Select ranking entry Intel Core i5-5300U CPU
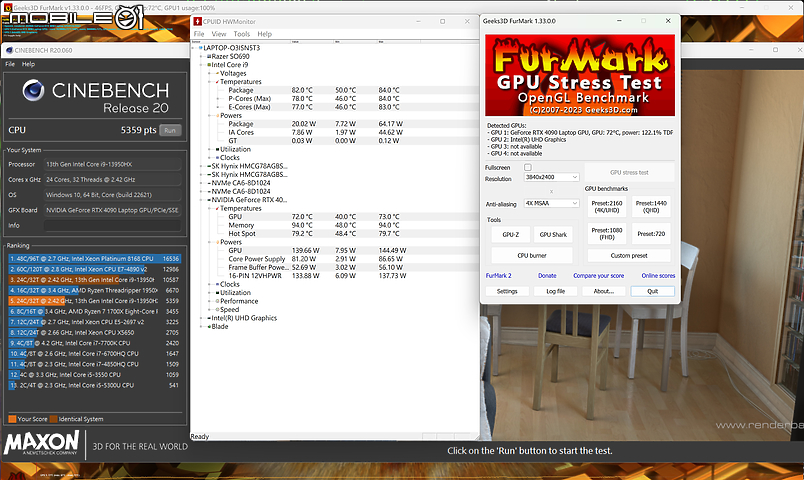This screenshot has height=480, width=804. 94,385
